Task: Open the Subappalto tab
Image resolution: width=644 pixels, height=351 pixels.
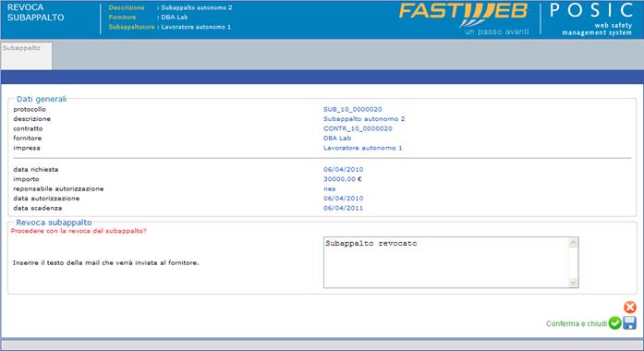Action: click(x=26, y=55)
